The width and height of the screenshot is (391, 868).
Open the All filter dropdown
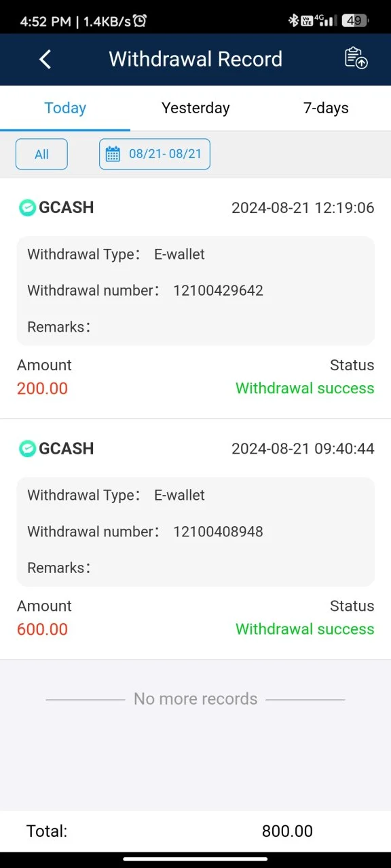point(41,154)
